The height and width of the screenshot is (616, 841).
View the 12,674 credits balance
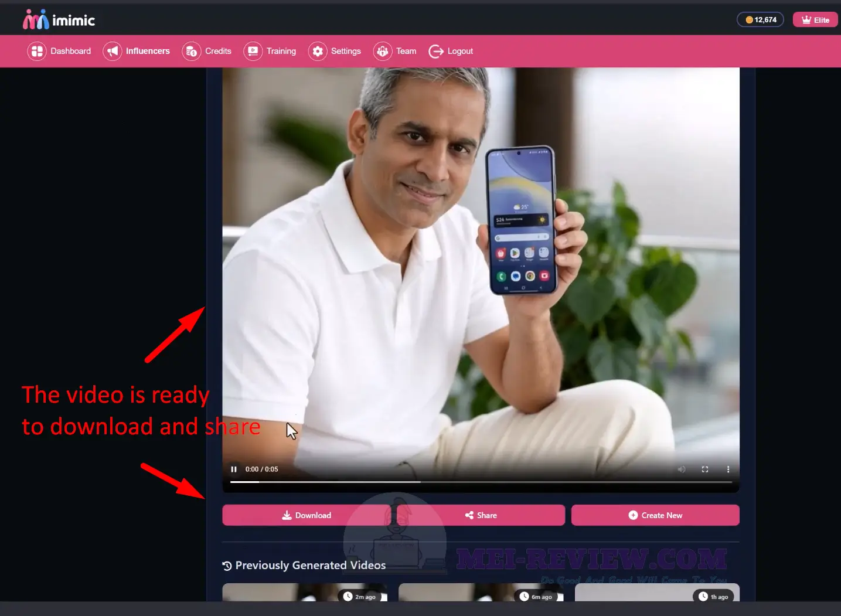(x=760, y=20)
